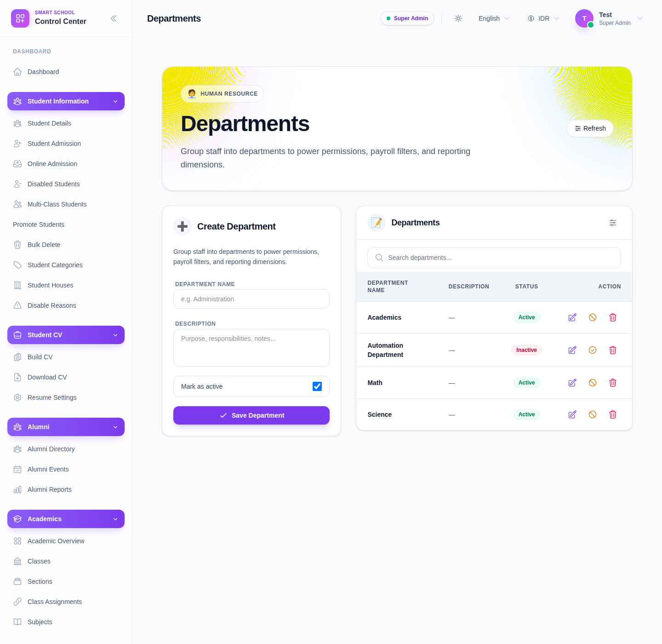Open Build CV page
Screen dimensions: 662x644
pos(66,357)
